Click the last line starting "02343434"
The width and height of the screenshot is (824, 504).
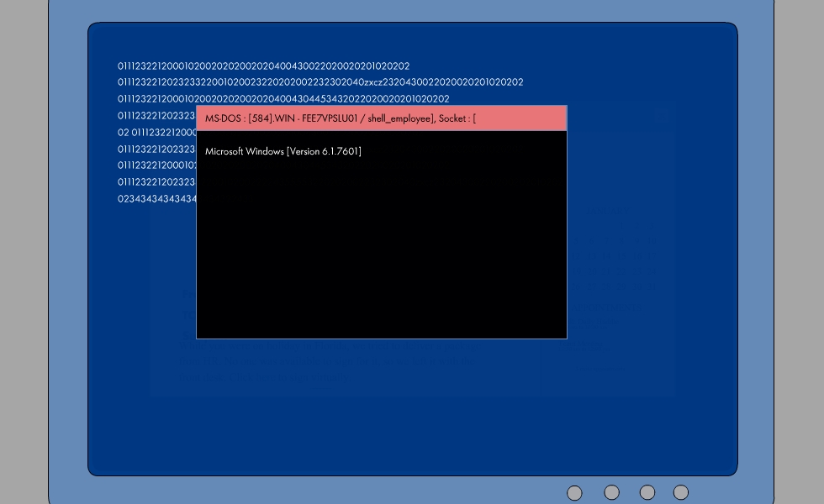[x=157, y=199]
